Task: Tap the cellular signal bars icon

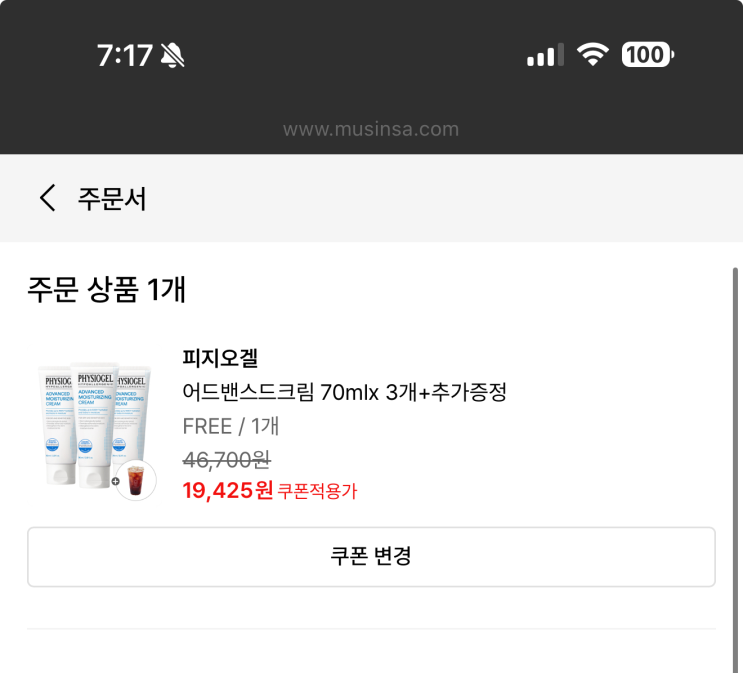Action: click(545, 55)
